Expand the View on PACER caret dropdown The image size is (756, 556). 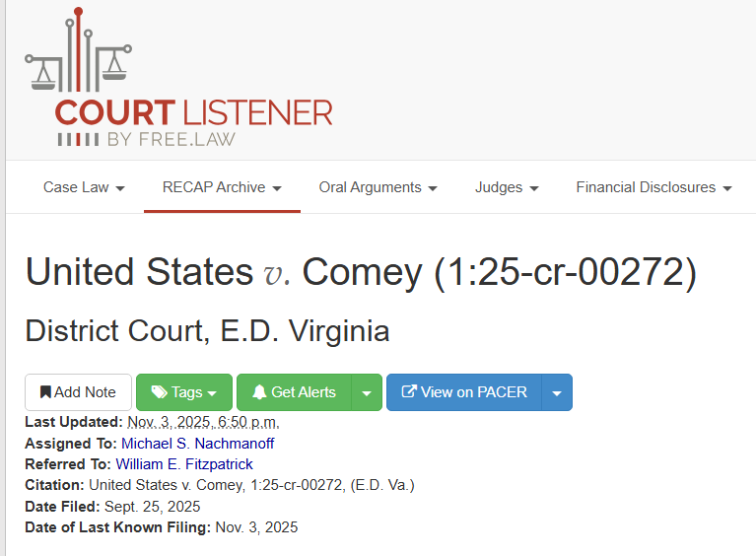[557, 392]
